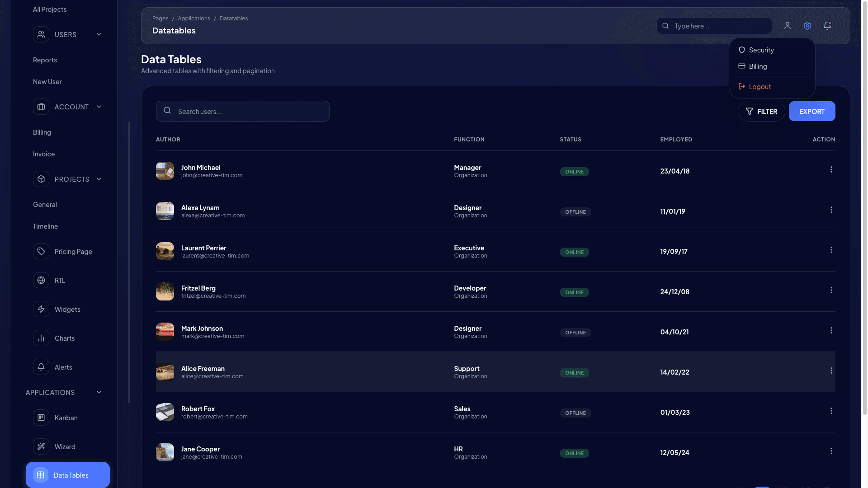Collapse the APPLICATIONS section chevron

pos(99,392)
